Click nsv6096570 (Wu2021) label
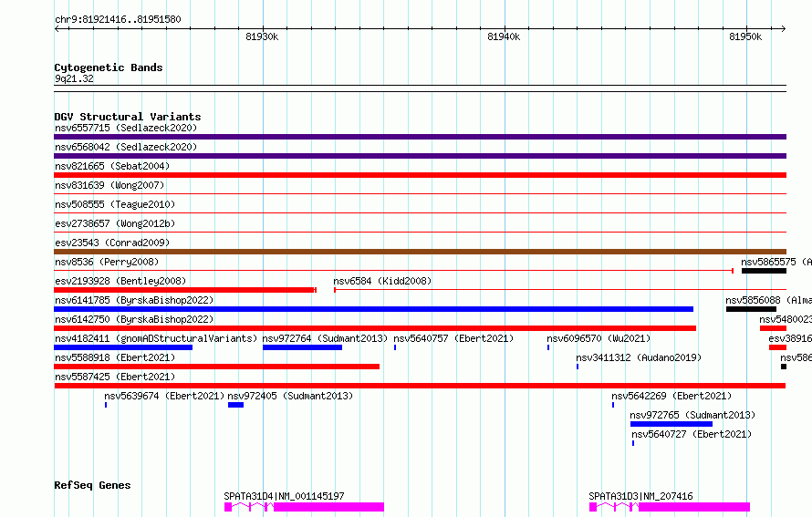This screenshot has height=517, width=812. click(599, 338)
